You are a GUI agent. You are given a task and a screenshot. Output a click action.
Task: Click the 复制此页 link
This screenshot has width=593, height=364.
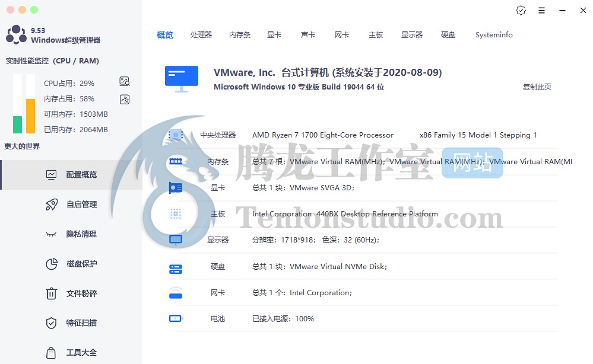[537, 87]
